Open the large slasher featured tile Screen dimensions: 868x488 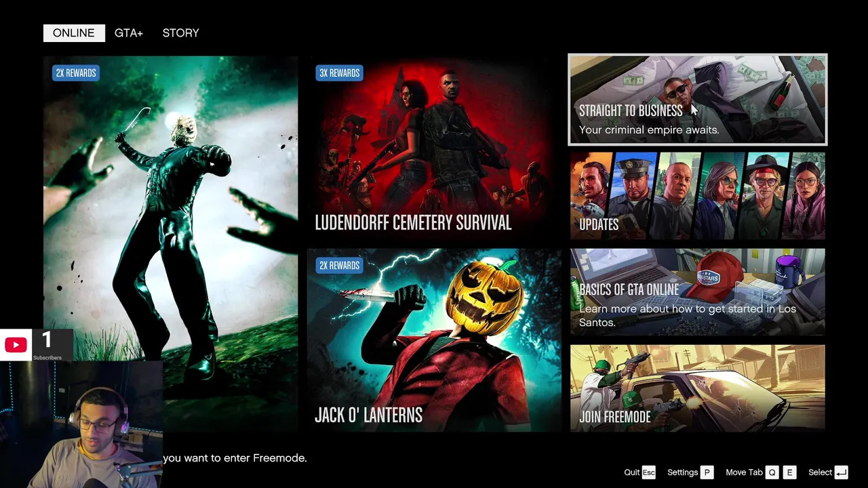point(170,244)
